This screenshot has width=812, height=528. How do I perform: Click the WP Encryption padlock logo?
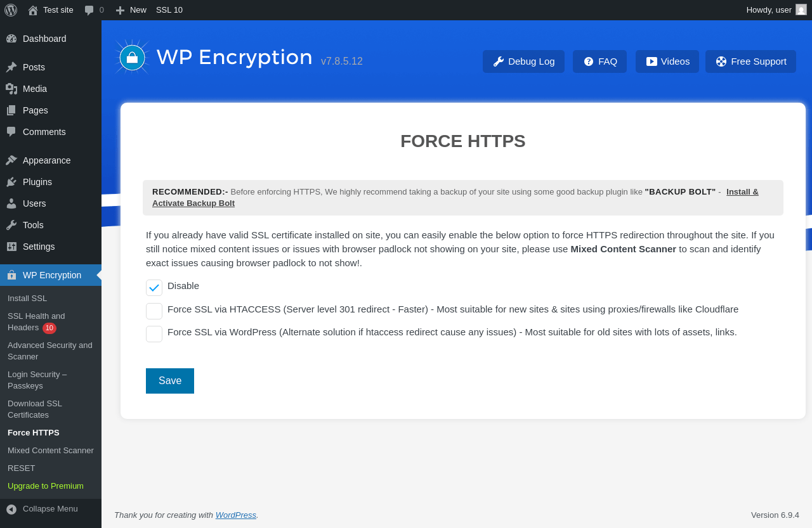[x=132, y=58]
